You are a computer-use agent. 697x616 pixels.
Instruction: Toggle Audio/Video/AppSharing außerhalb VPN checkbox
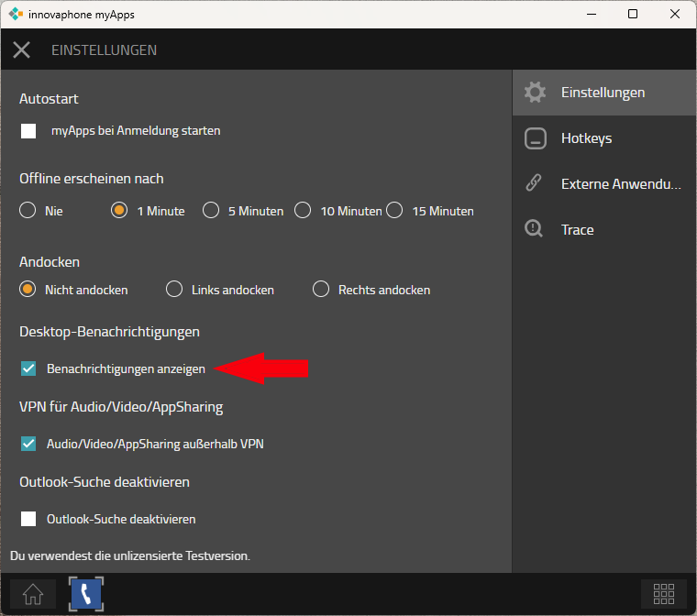coord(28,444)
